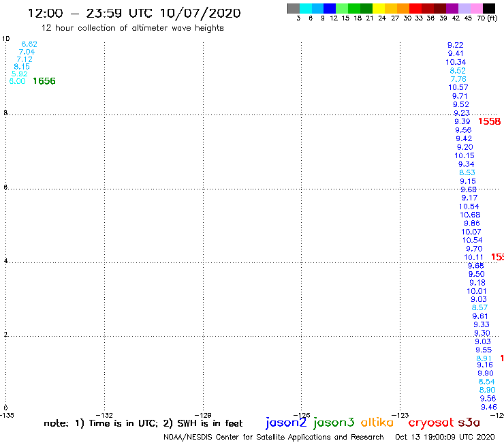Click the red pass time 1558

(489, 121)
